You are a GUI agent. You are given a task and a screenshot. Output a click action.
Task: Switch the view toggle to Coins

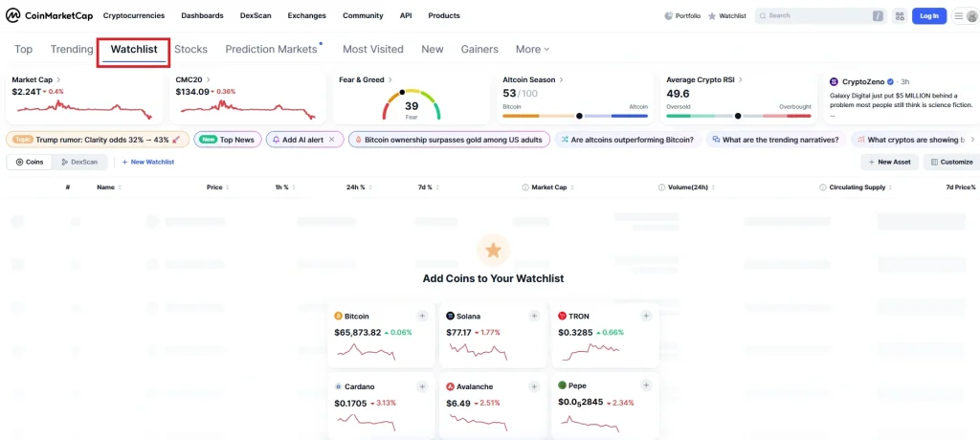pos(30,162)
